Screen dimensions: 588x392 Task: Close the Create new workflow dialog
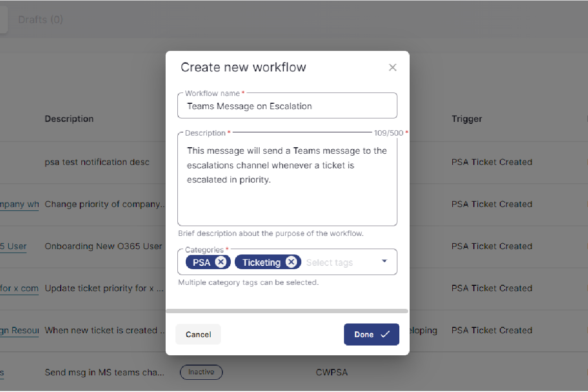pos(392,68)
